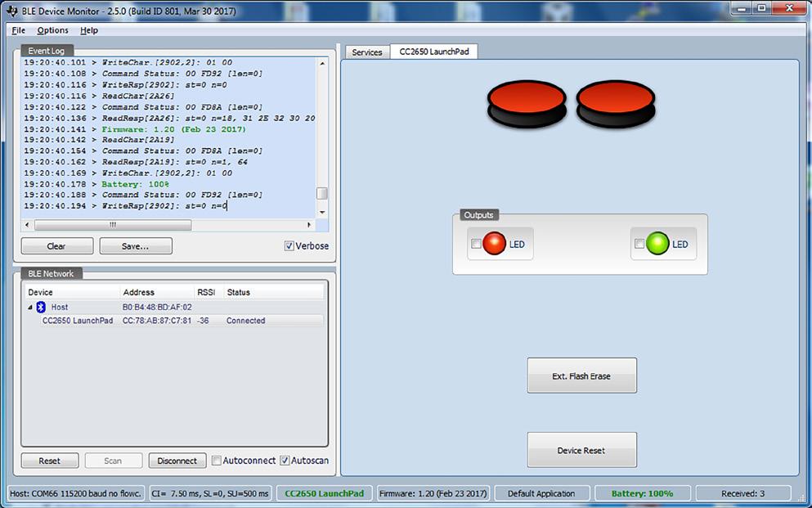812x508 pixels.
Task: Click the event log right scroll arrow
Action: [309, 225]
